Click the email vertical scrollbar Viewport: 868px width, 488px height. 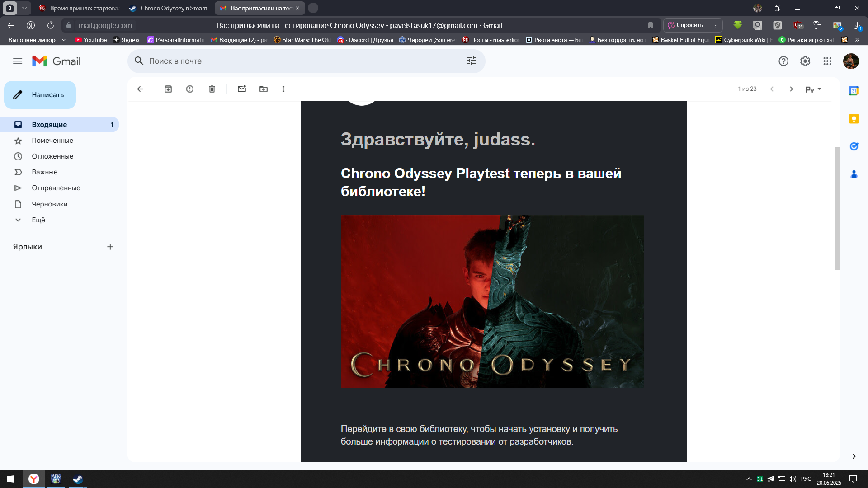[x=837, y=208]
